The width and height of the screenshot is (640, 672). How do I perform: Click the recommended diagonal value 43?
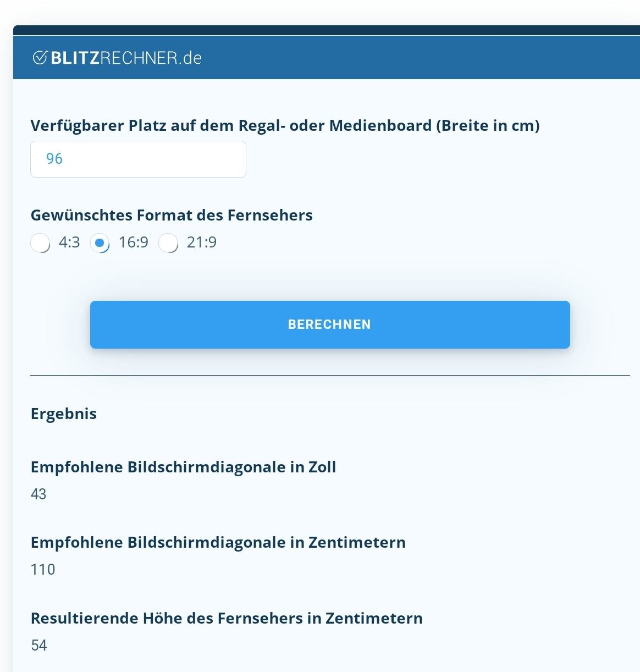tap(37, 494)
